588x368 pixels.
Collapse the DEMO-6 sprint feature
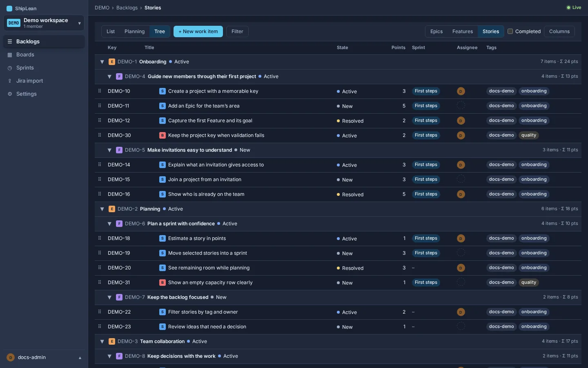109,224
